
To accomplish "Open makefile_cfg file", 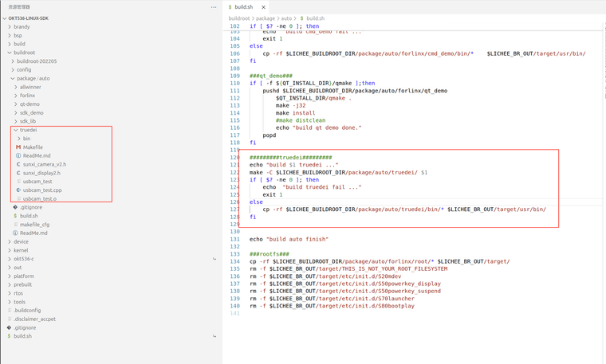I will [x=31, y=225].
